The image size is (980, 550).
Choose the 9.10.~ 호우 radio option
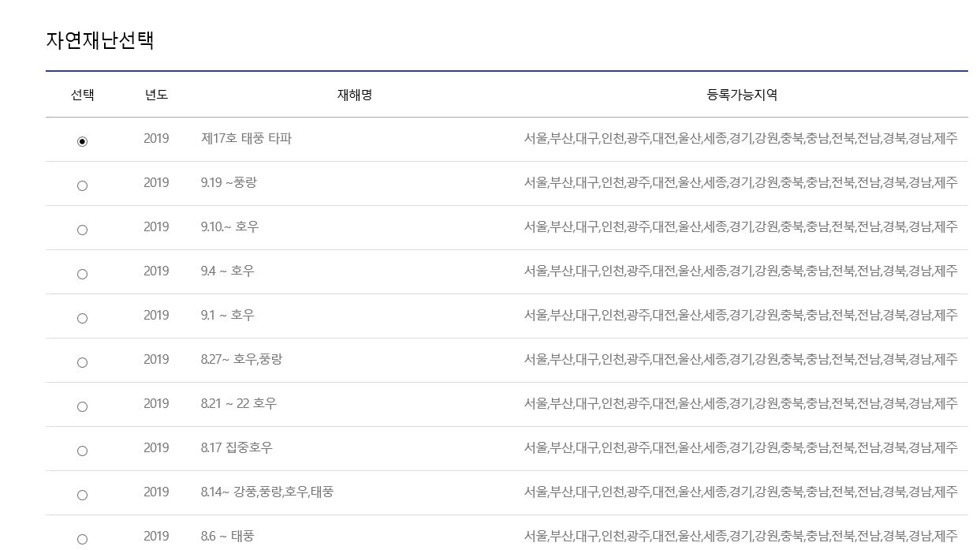pyautogui.click(x=82, y=230)
